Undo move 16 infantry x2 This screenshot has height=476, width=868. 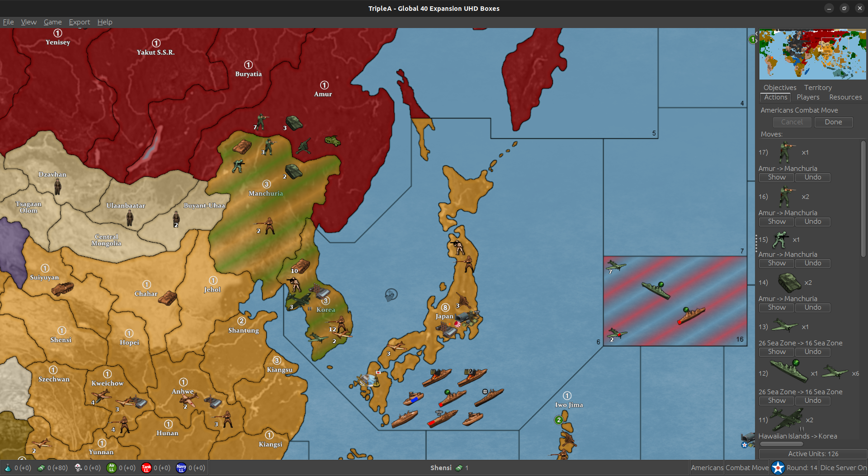pyautogui.click(x=812, y=222)
